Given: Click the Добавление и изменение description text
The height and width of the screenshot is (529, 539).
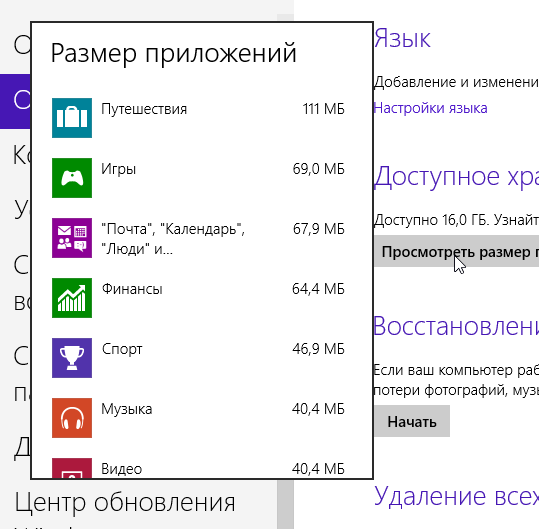Looking at the screenshot, I should pyautogui.click(x=456, y=82).
